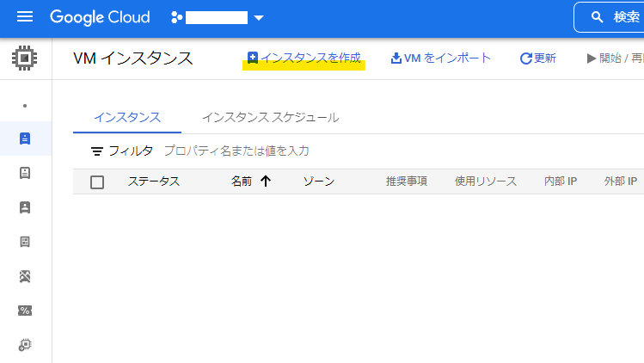Switch to the インスタンス tab
Image resolution: width=644 pixels, height=363 pixels.
click(127, 118)
